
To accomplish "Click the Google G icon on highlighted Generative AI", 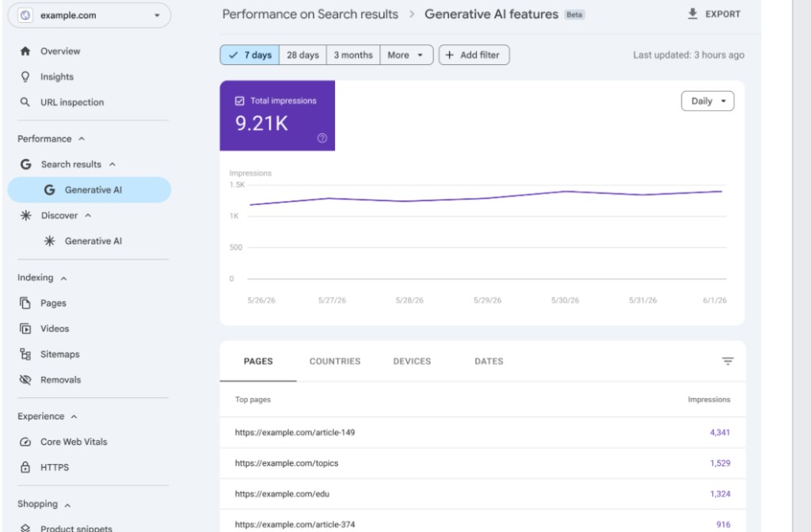I will click(49, 190).
